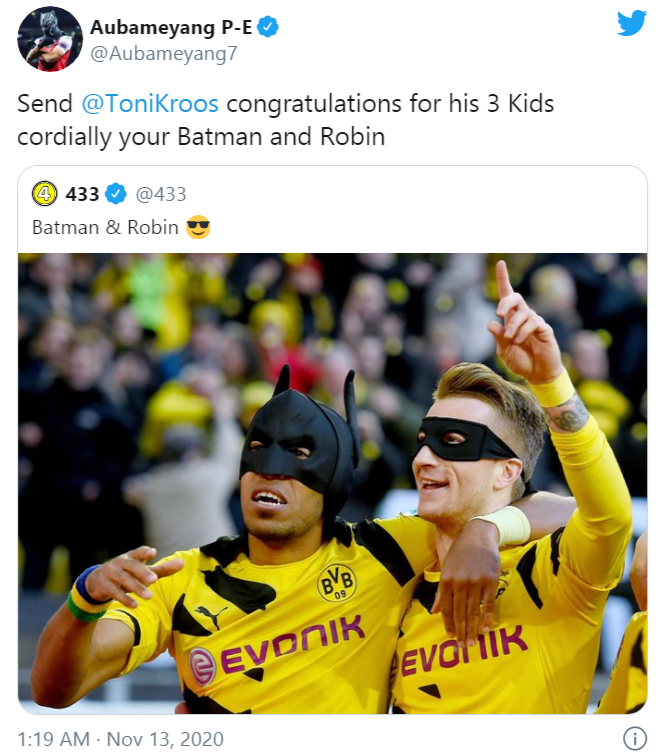Open Aubameyang's profile picture
This screenshot has width=658, height=755.
tap(49, 39)
